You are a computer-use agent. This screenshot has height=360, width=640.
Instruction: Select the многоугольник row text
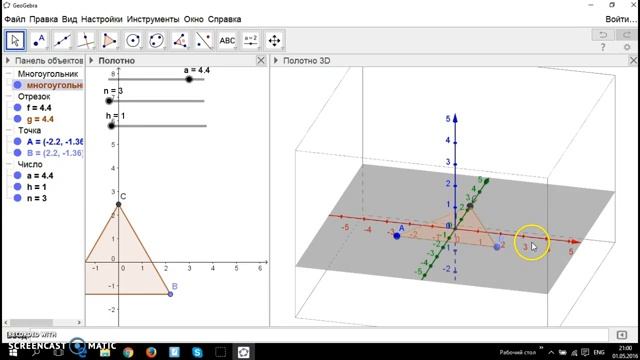tap(55, 85)
